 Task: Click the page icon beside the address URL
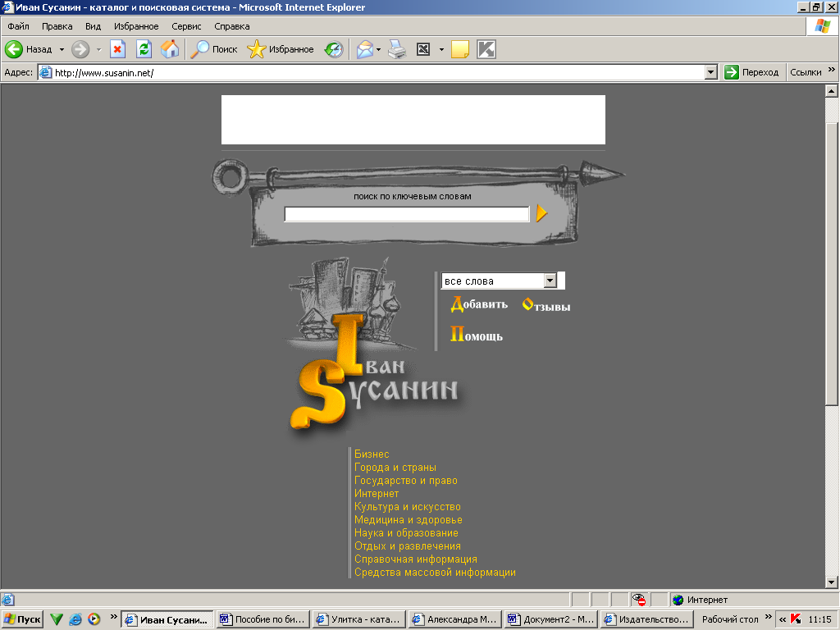click(x=46, y=72)
